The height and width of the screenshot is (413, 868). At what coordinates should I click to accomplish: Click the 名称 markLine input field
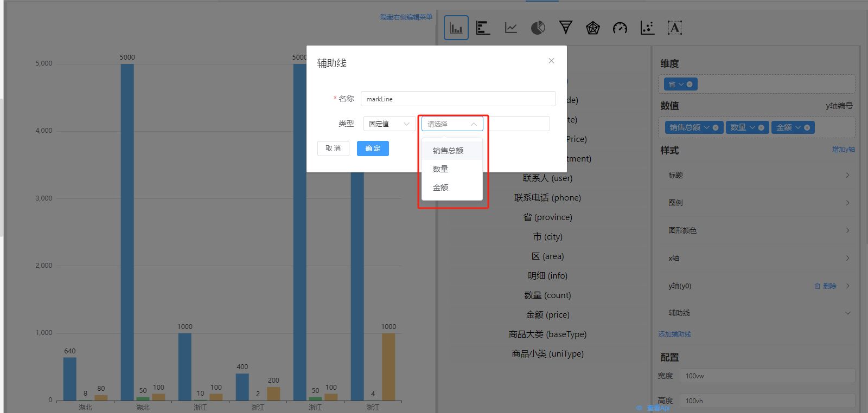[x=458, y=99]
